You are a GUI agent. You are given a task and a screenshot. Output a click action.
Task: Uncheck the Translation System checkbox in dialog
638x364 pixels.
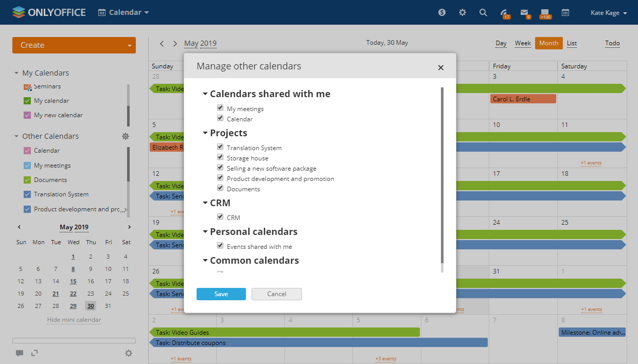220,147
